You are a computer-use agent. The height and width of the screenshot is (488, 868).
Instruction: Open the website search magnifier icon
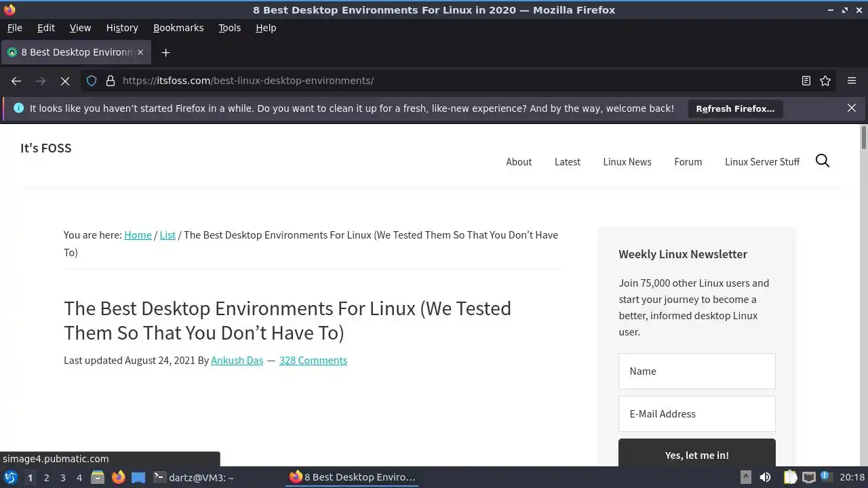(x=823, y=161)
